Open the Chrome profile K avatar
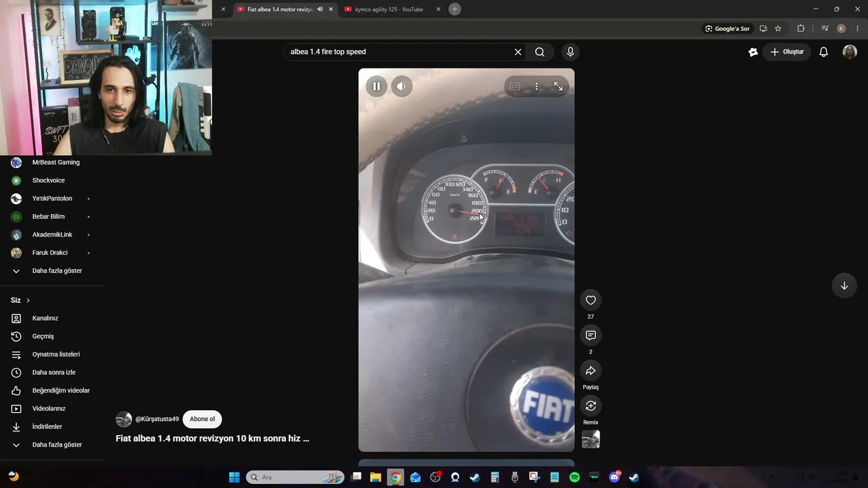Viewport: 868px width, 488px height. click(842, 28)
